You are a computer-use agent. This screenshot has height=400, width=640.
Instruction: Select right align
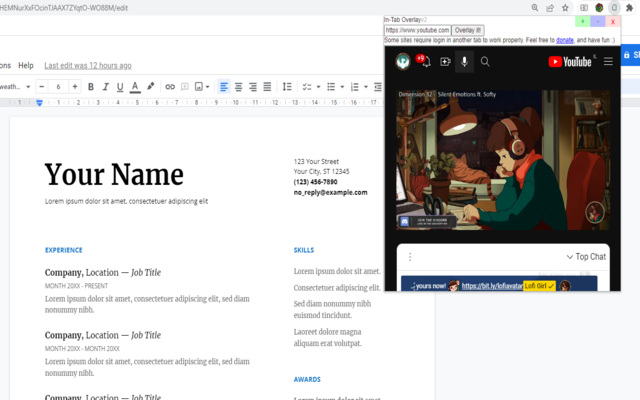click(x=253, y=87)
